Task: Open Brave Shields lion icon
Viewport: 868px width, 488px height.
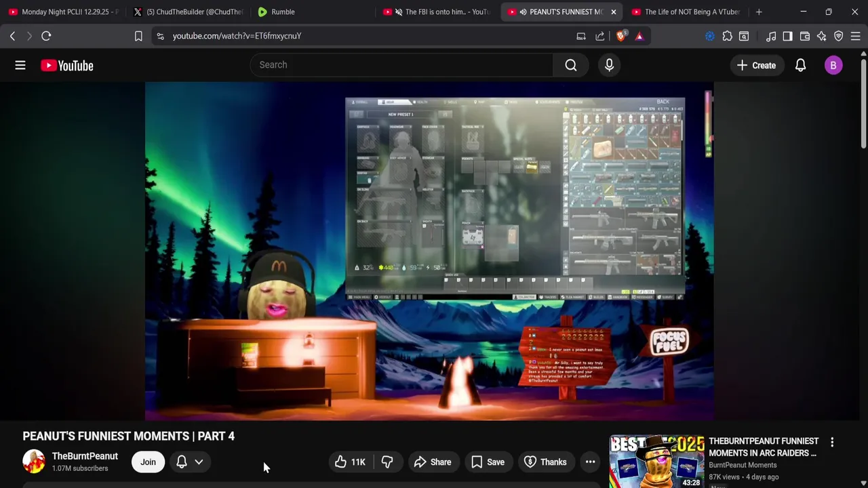Action: 620,36
